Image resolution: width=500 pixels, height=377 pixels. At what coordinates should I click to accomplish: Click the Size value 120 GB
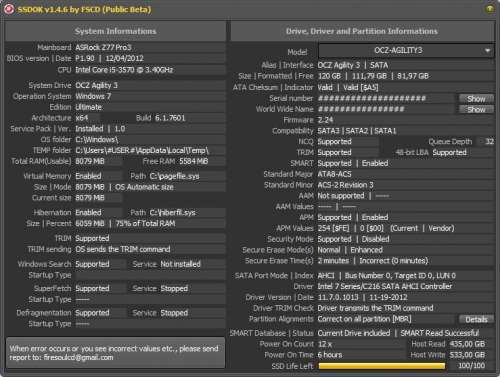[x=329, y=76]
